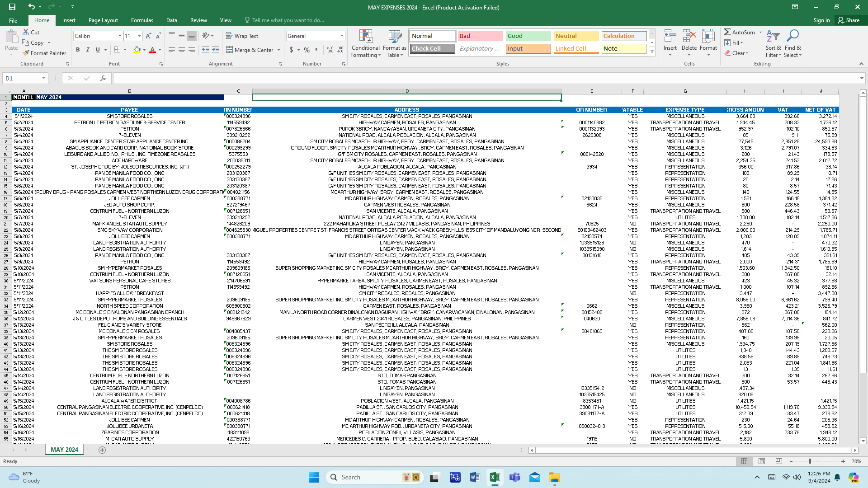Click the Insert cells icon

pyautogui.click(x=670, y=37)
